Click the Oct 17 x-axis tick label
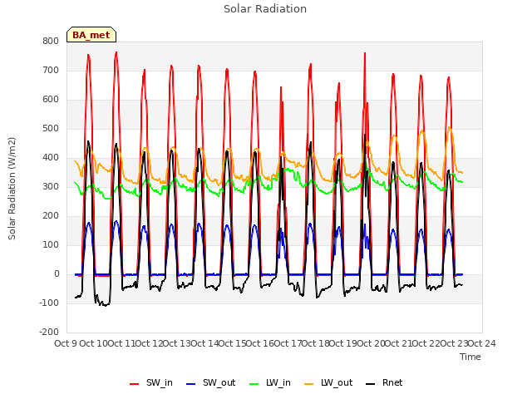The height and width of the screenshot is (399, 532). (288, 343)
